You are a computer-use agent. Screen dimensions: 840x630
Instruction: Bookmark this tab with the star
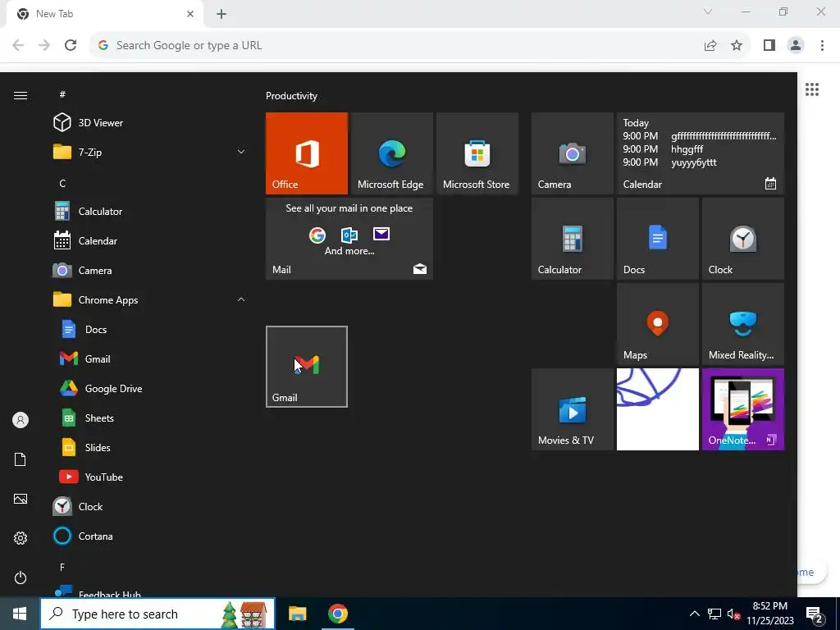coord(737,46)
